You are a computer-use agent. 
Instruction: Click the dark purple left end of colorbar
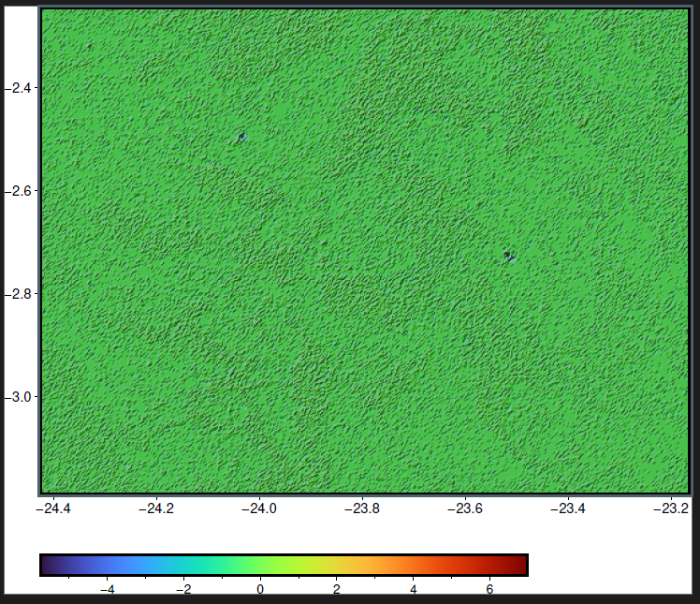pyautogui.click(x=47, y=565)
